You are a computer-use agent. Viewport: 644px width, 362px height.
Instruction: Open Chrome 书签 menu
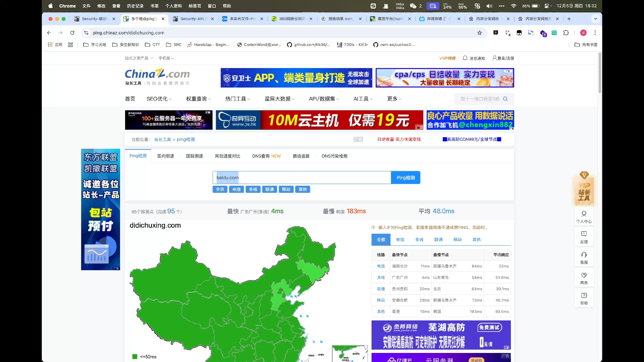pos(154,6)
